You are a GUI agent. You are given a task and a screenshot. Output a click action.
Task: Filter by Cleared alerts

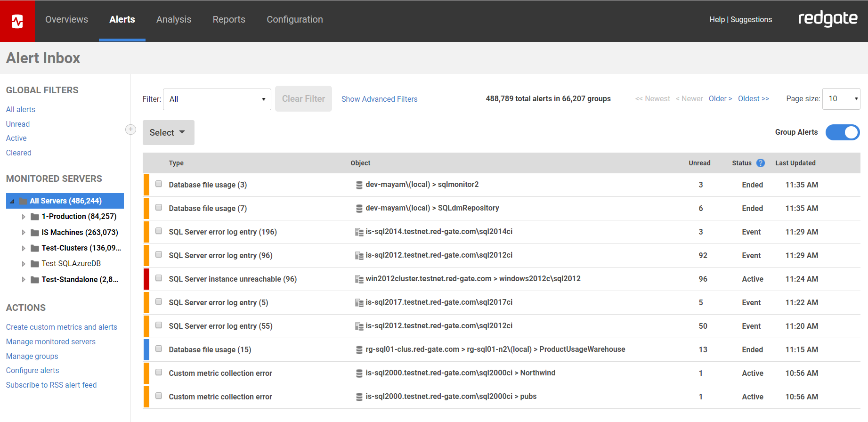(x=19, y=153)
